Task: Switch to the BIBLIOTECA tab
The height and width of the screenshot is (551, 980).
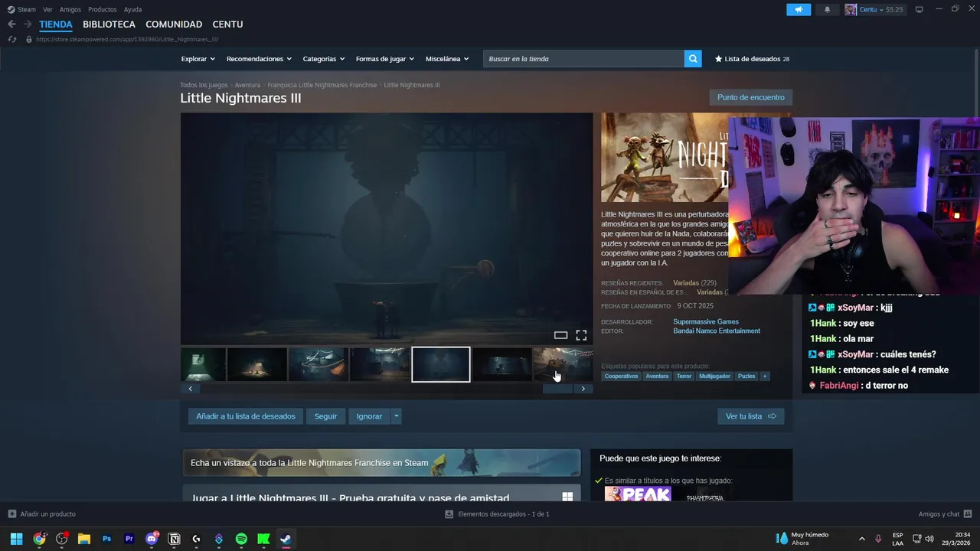Action: (109, 24)
